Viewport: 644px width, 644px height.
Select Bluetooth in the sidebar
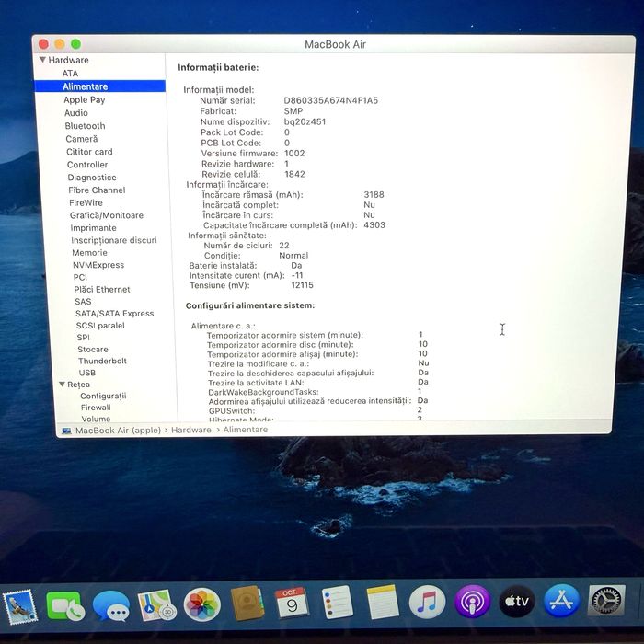pyautogui.click(x=85, y=126)
